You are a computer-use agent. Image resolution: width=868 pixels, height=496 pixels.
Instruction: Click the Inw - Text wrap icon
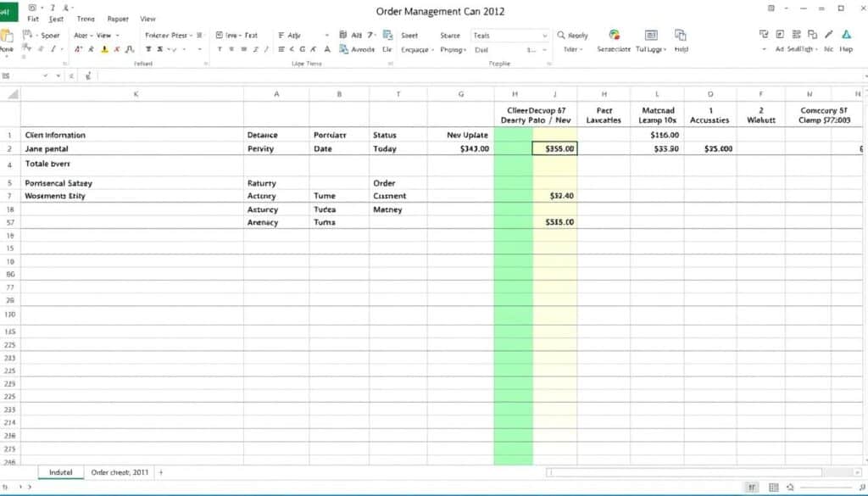(220, 35)
